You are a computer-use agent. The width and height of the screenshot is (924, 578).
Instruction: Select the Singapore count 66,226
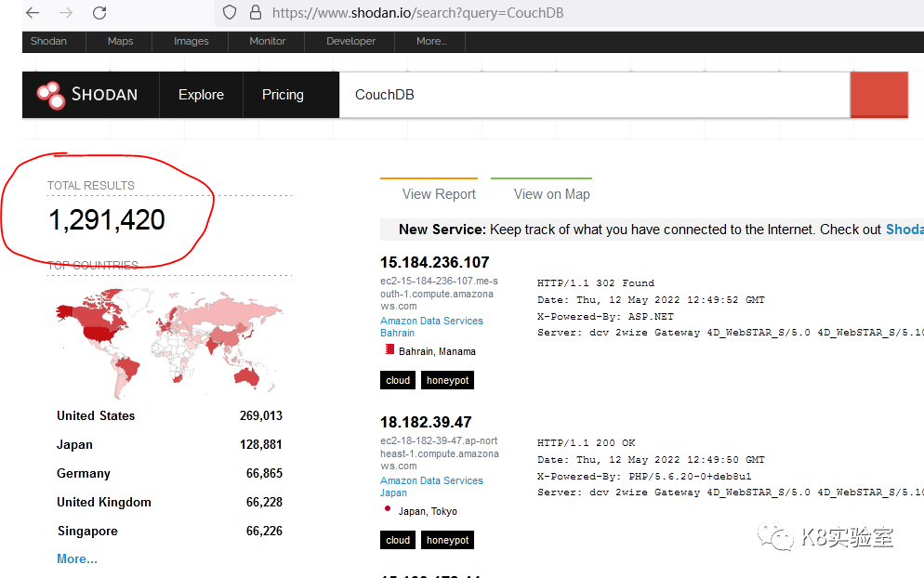pyautogui.click(x=264, y=531)
